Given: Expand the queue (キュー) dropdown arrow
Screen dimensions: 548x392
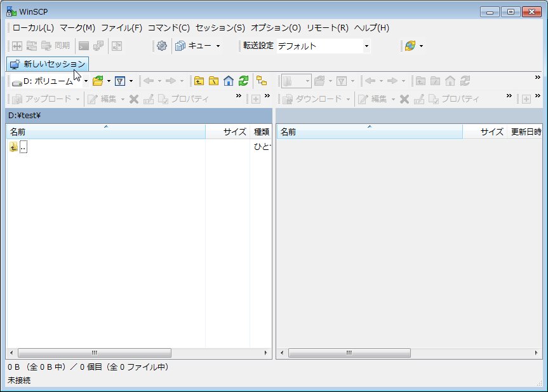Looking at the screenshot, I should tap(218, 46).
